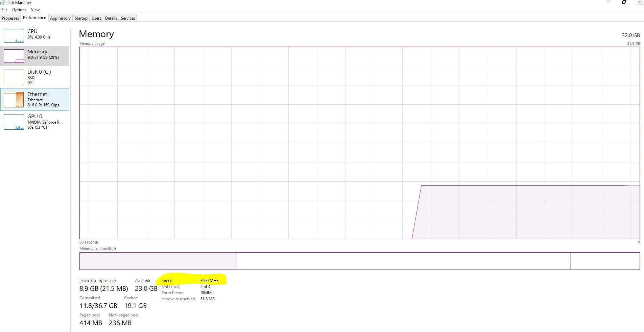644x332 pixels.
Task: Open the View menu
Action: coord(35,10)
